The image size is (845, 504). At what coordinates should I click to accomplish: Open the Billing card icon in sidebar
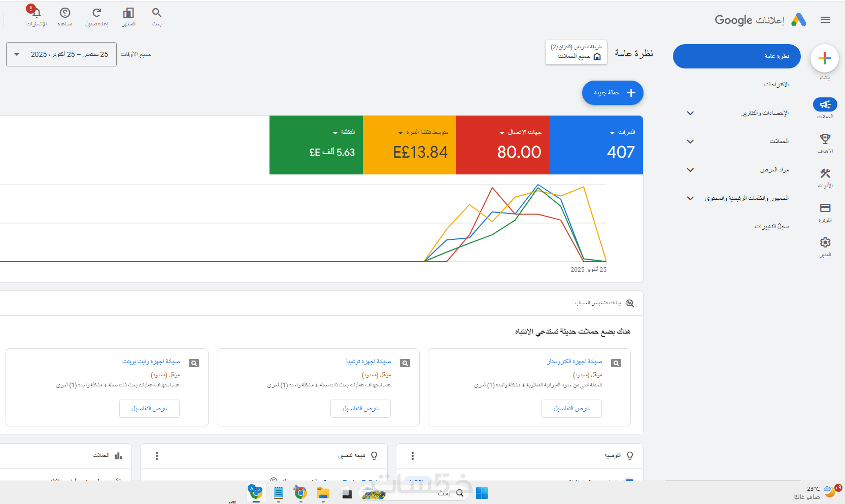tap(825, 208)
